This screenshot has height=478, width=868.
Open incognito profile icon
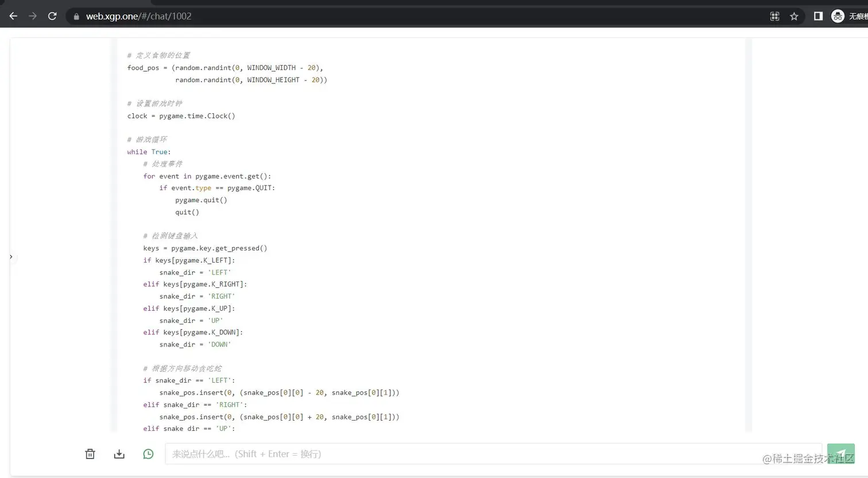click(838, 16)
